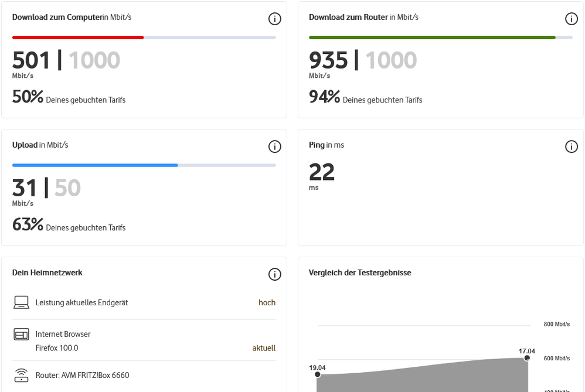This screenshot has width=585, height=392.
Task: Click the 'hoch' performance status
Action: pyautogui.click(x=267, y=303)
